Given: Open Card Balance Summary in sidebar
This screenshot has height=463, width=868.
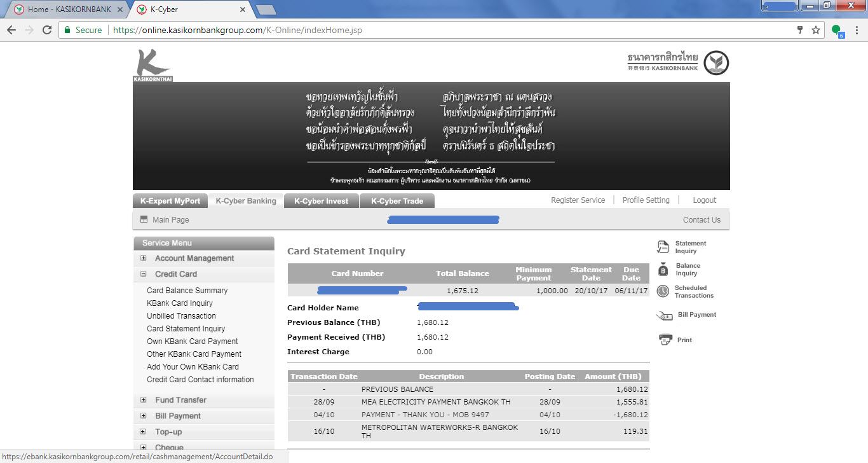Looking at the screenshot, I should (187, 291).
